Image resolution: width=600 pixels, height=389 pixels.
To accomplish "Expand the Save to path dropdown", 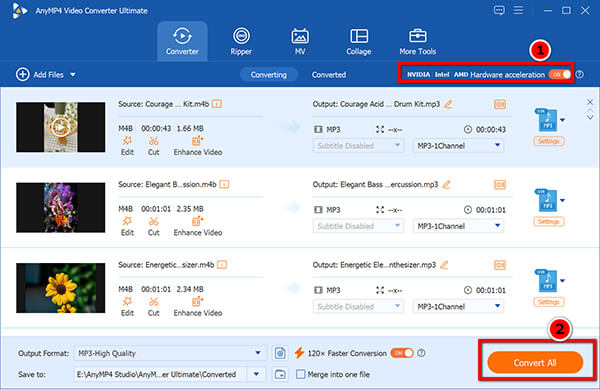I will 256,374.
